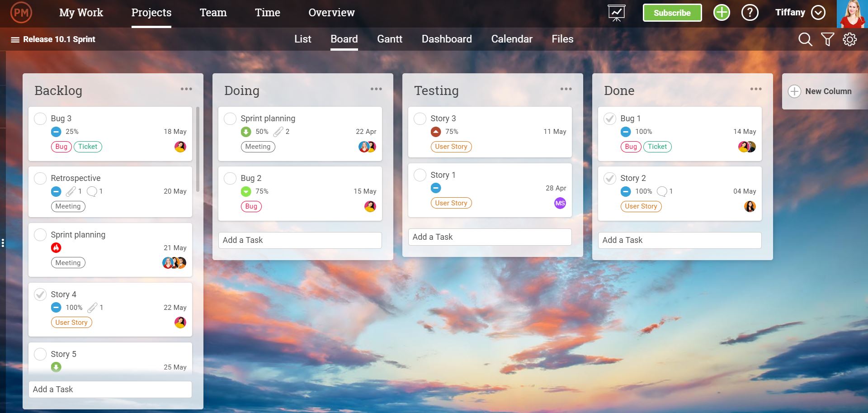The image size is (868, 413).
Task: Switch to the Gantt tab
Action: tap(390, 39)
